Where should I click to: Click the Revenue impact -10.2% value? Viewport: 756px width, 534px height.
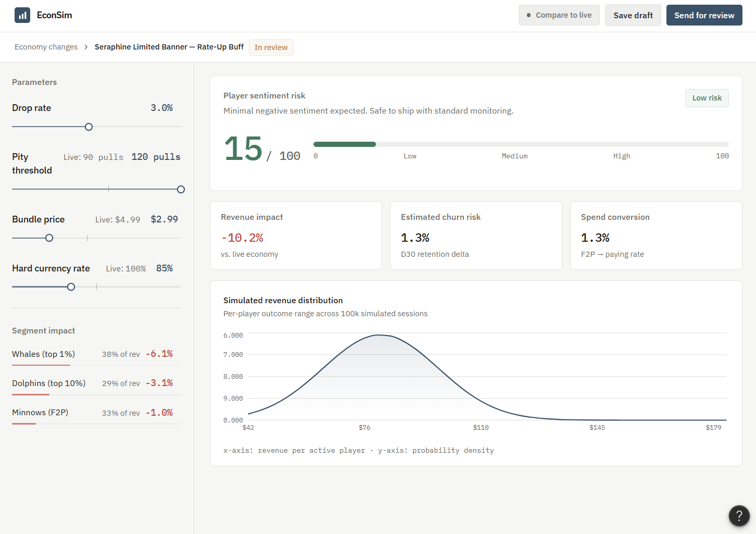pos(242,238)
